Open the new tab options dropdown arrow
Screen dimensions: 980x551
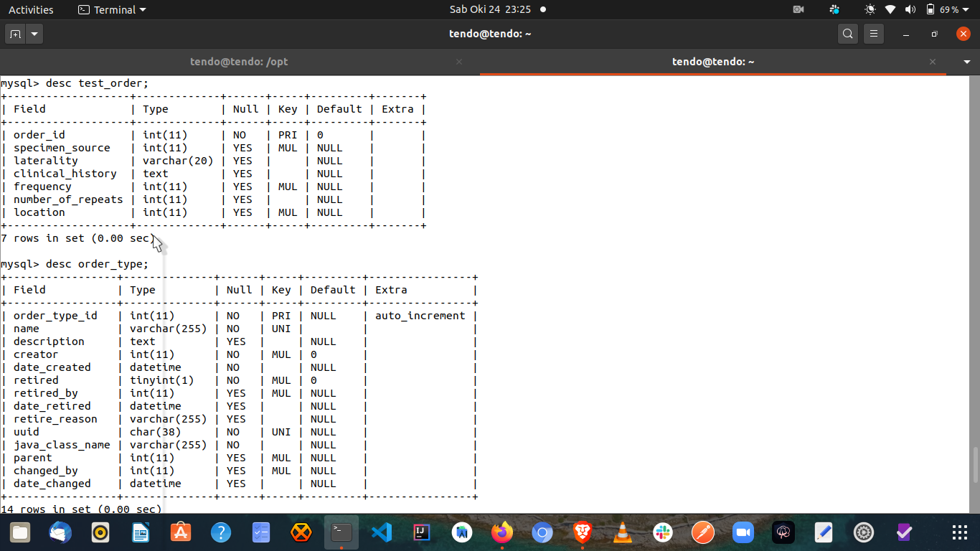click(x=34, y=34)
